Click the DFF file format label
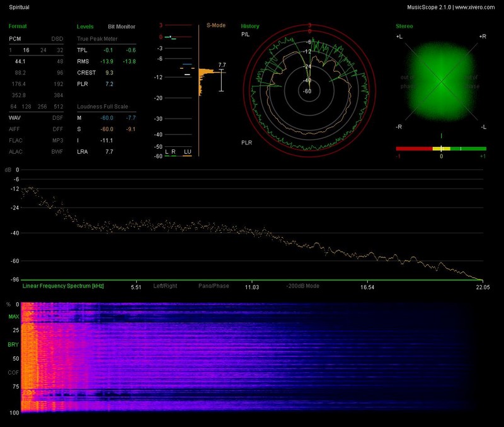Screen dimensions: 504x427 58,129
